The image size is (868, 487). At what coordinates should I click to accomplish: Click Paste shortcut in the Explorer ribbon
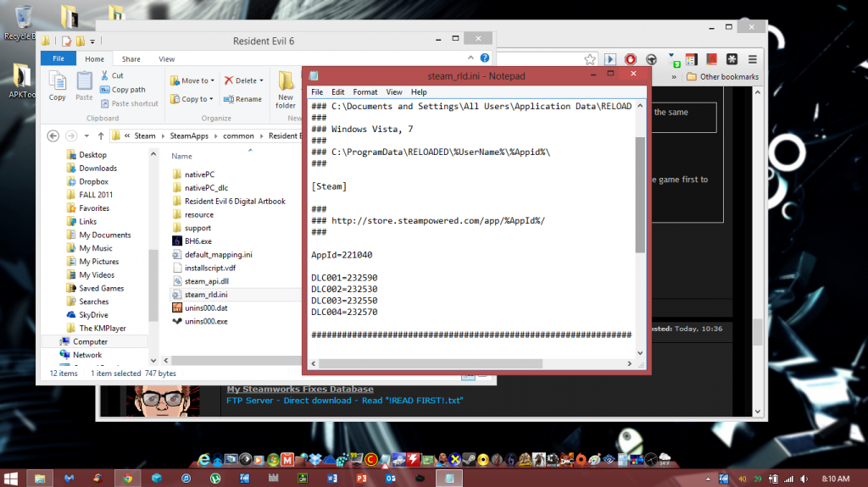[130, 103]
